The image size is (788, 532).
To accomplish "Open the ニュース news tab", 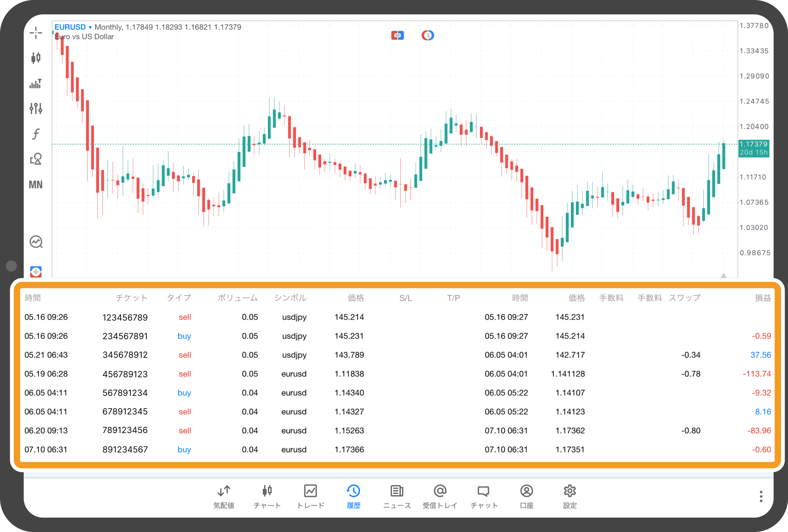I will [x=397, y=496].
